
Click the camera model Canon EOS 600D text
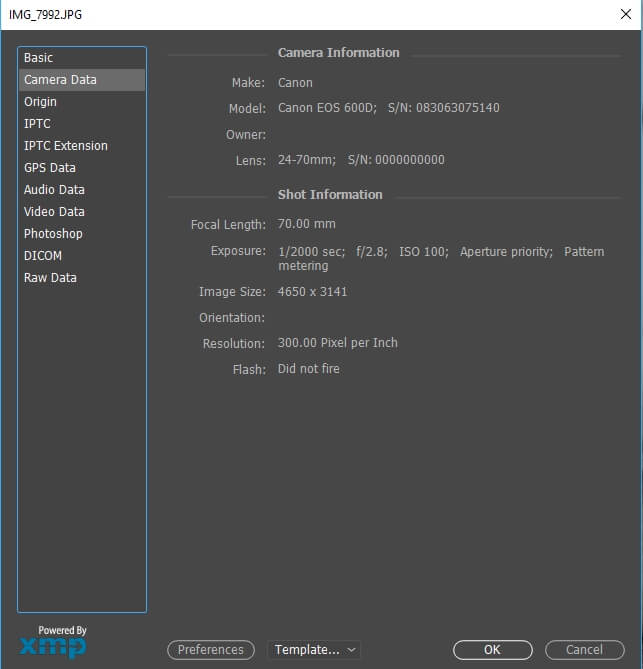327,108
